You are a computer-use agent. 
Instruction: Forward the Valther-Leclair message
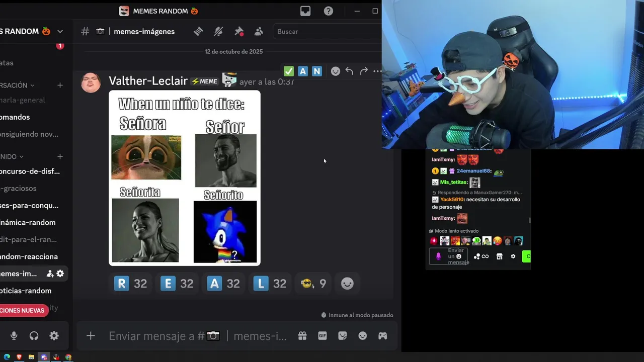(364, 71)
